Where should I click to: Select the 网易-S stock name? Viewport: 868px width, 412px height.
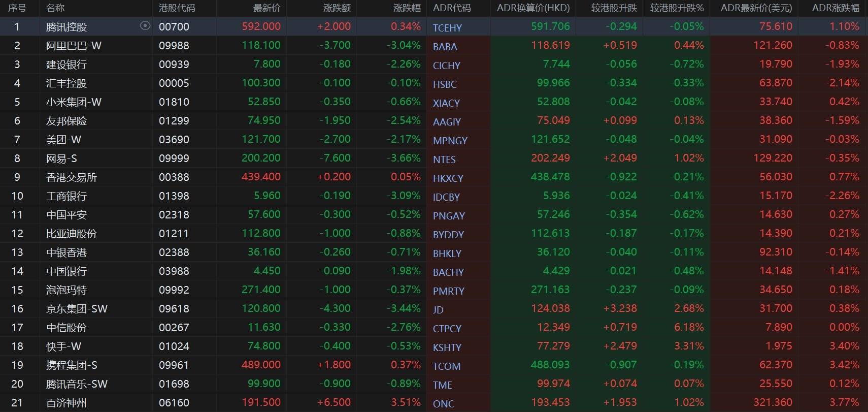tap(61, 159)
